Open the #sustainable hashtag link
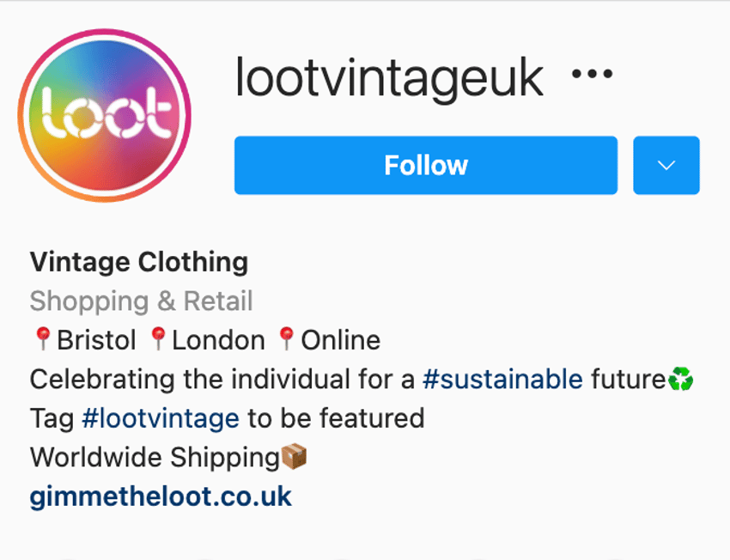 pyautogui.click(x=502, y=379)
